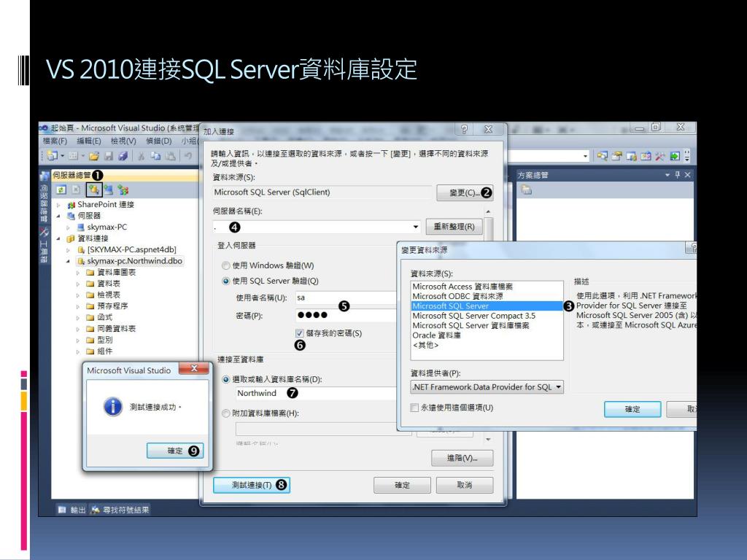Expand SKYMAX-PC.aspnet4db connection node
This screenshot has height=560, width=747.
[x=68, y=249]
